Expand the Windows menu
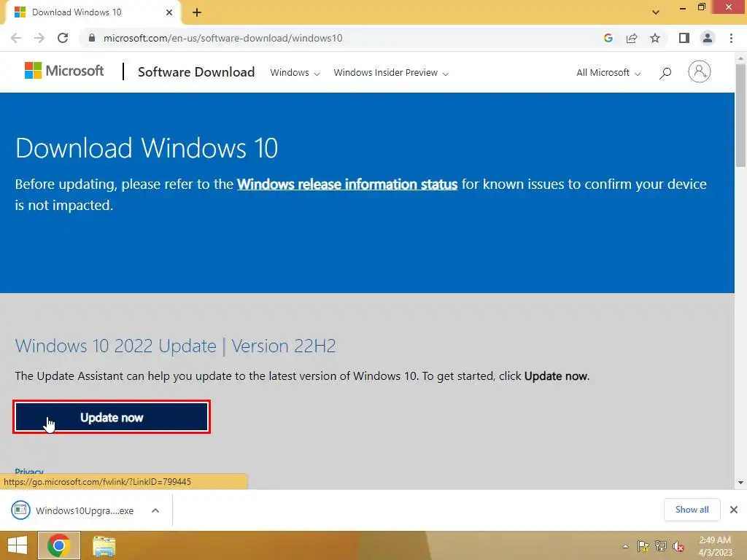Image resolution: width=747 pixels, height=560 pixels. click(295, 73)
